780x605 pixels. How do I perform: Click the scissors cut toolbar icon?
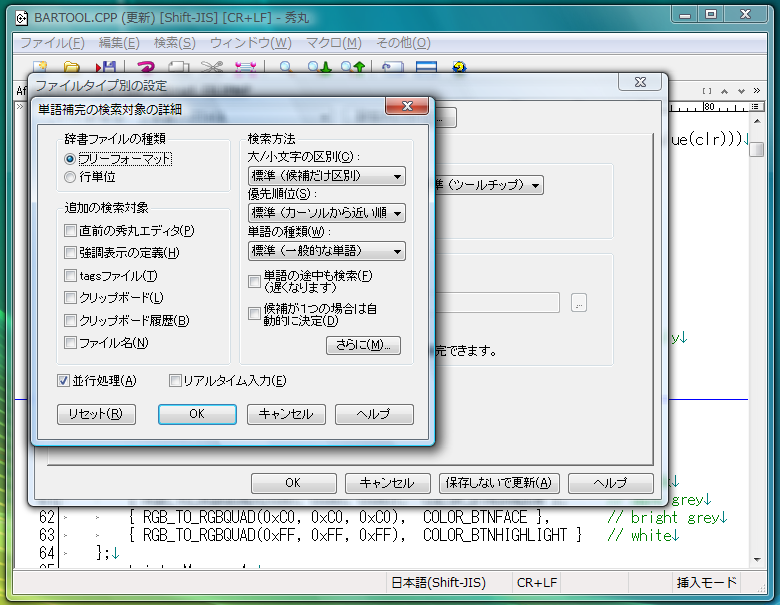point(210,68)
